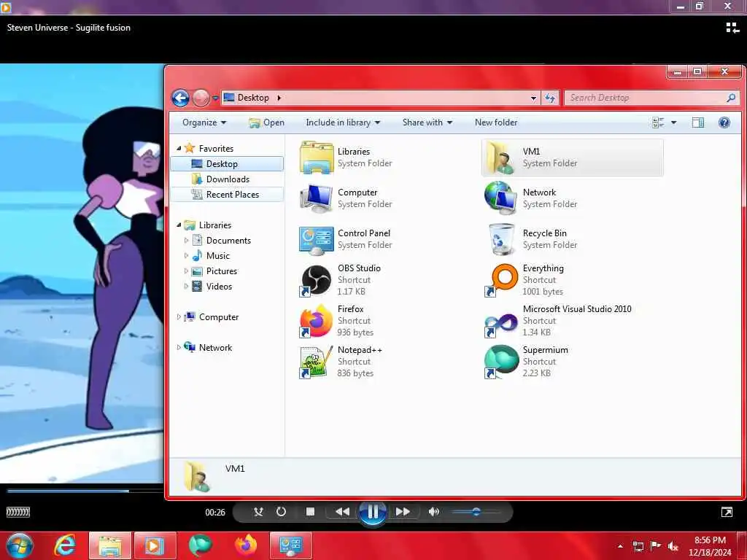Select the OBS Studio shortcut icon
Image resolution: width=747 pixels, height=560 pixels.
pos(315,280)
